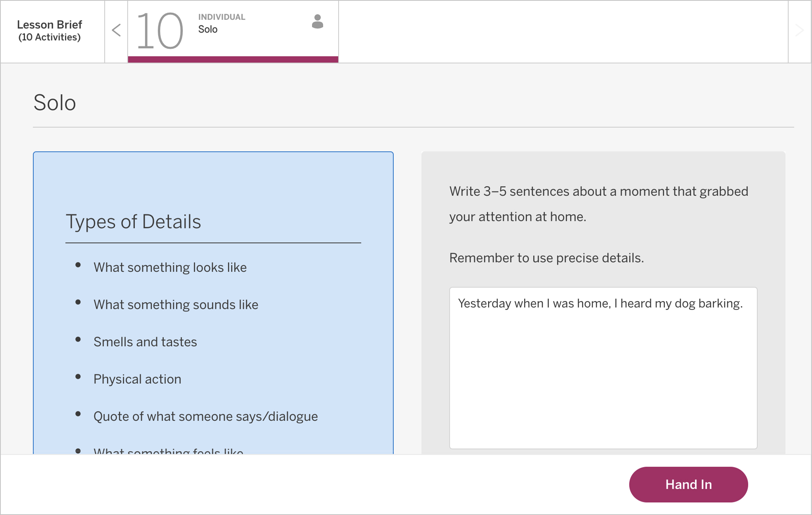The height and width of the screenshot is (515, 812).
Task: Click the Lesson Brief (10 Activities) link
Action: 49,30
